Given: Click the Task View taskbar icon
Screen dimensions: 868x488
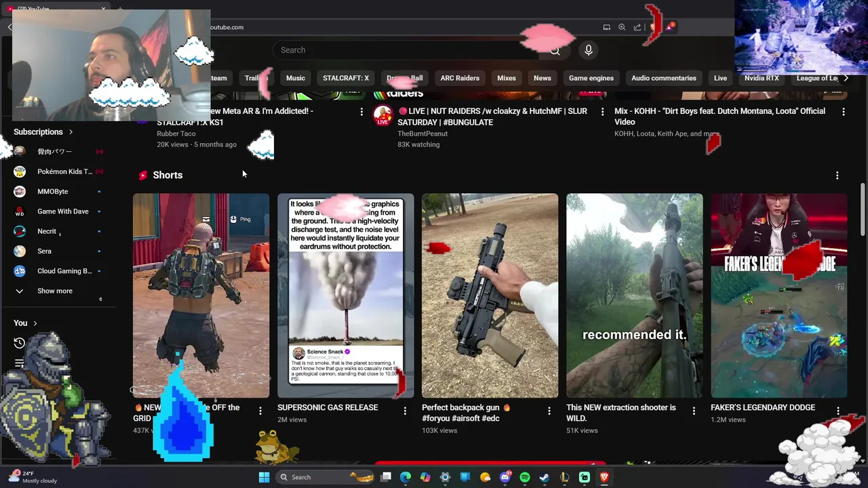Looking at the screenshot, I should (386, 477).
